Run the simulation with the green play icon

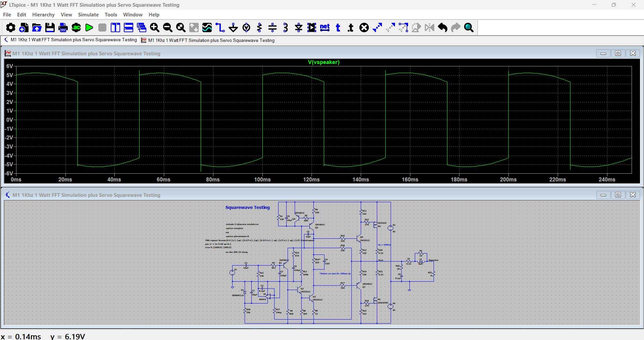[89, 27]
